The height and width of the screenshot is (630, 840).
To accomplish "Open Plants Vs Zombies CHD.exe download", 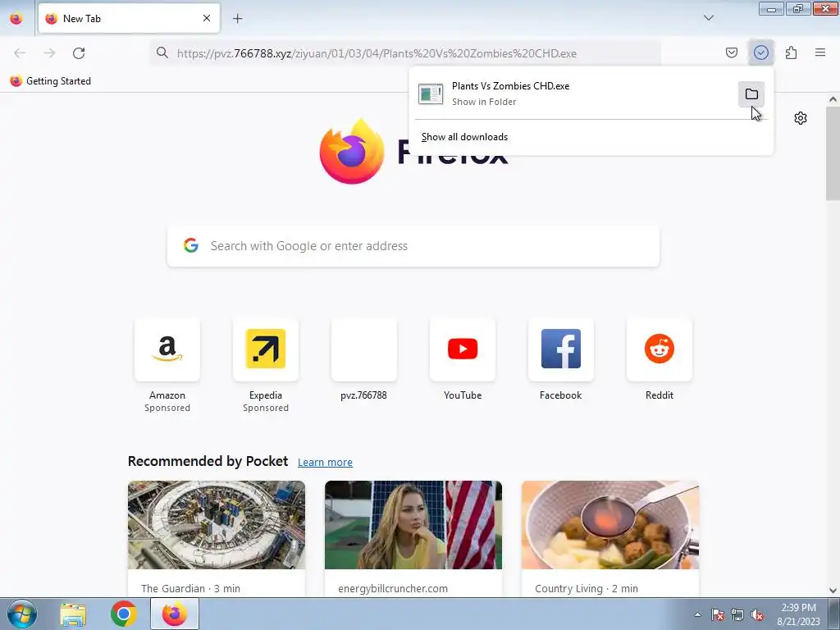I will point(574,94).
